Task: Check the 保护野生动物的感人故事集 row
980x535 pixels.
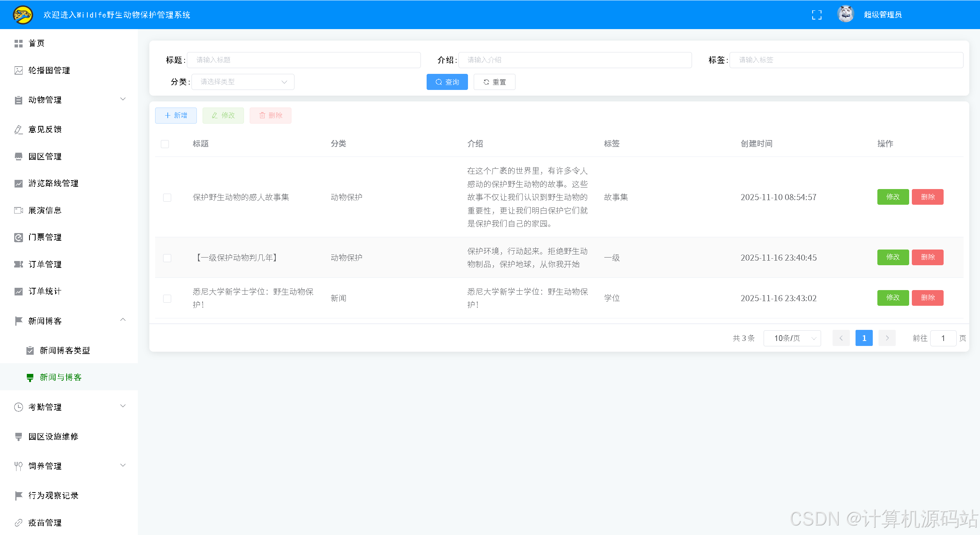Action: (x=167, y=197)
